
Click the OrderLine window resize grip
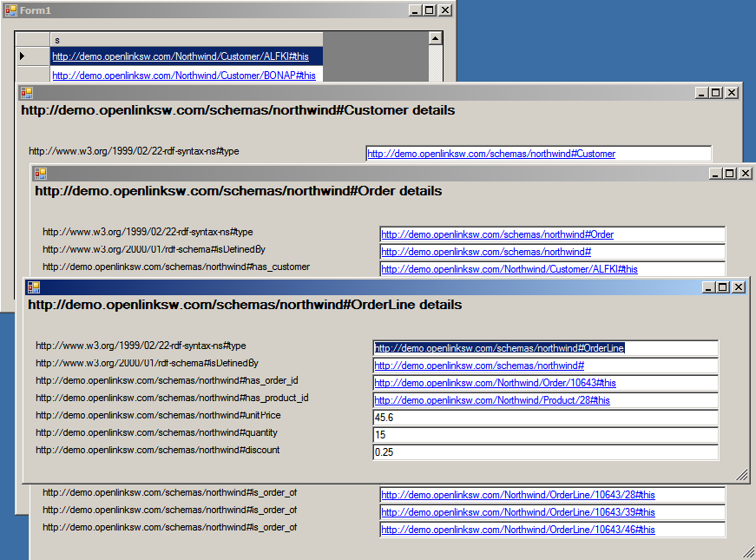(x=742, y=475)
